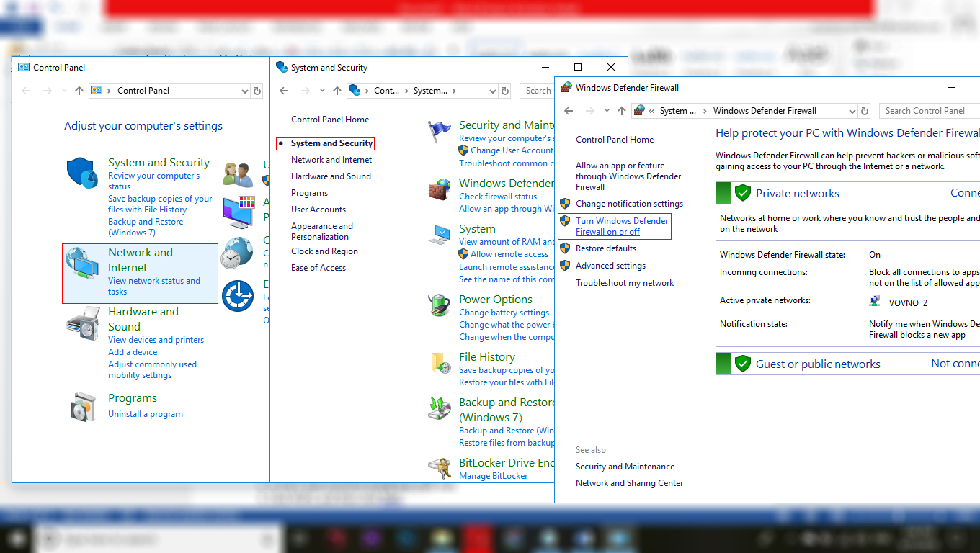Click the Power Options battery icon
Viewport: 980px width, 553px height.
point(440,305)
